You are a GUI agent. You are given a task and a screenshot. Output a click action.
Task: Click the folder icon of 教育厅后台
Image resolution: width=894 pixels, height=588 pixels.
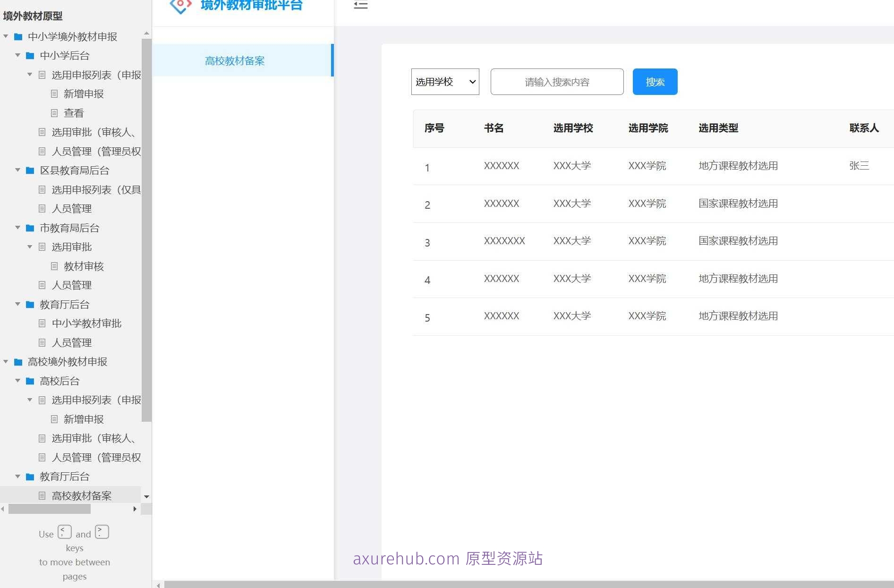tap(29, 305)
